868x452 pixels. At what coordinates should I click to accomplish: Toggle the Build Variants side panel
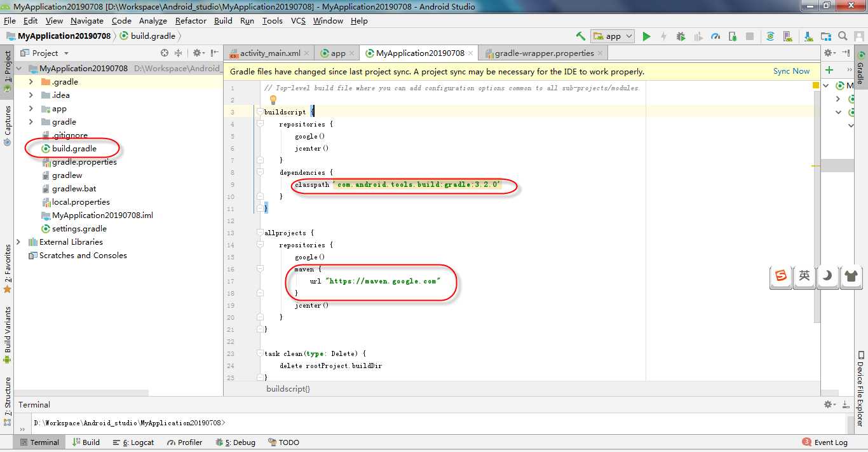[8, 331]
